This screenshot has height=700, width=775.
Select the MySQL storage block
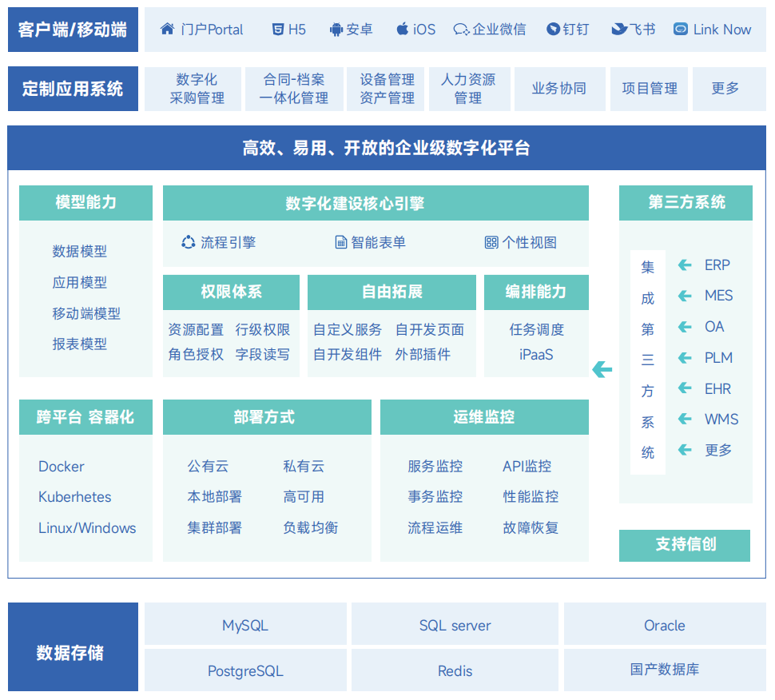[244, 624]
